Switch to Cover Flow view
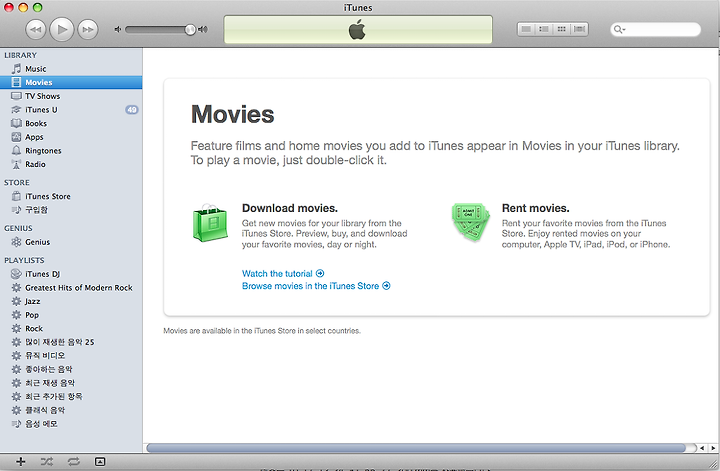 click(579, 29)
